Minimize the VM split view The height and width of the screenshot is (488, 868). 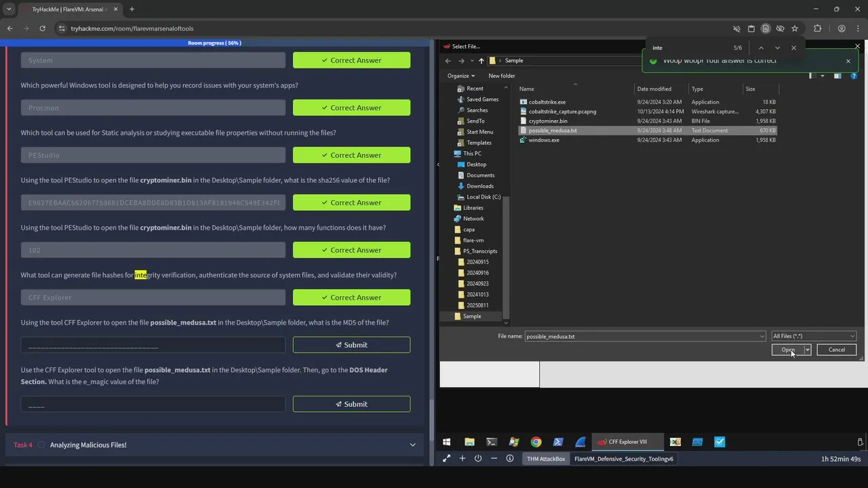(494, 459)
